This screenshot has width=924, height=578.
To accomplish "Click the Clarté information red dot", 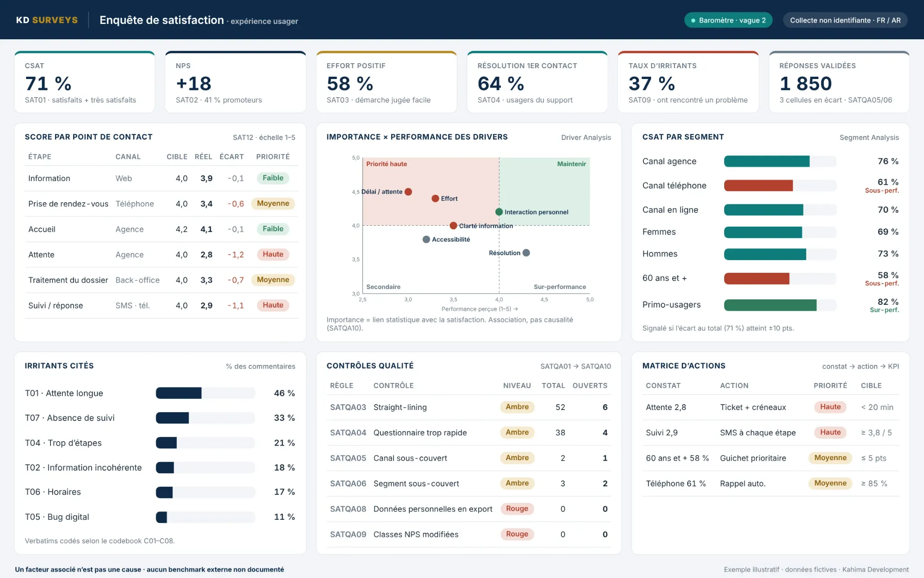I will (453, 225).
